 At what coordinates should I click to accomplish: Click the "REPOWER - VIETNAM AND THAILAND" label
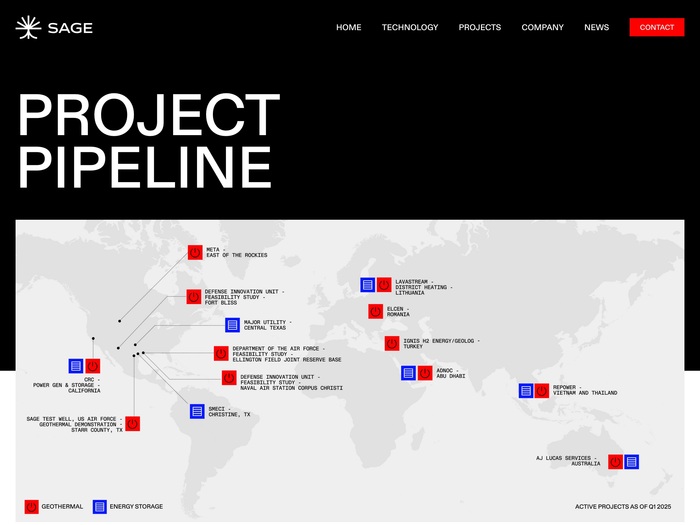pos(585,390)
